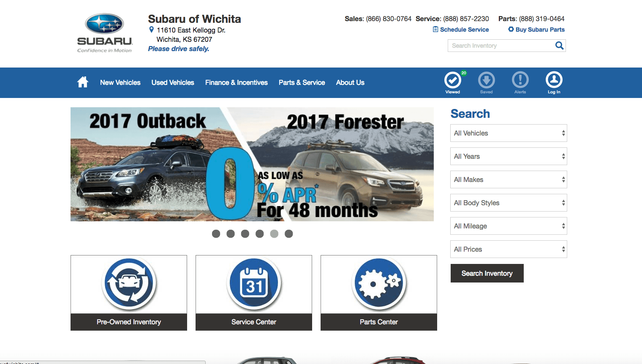Viewport: 642px width, 364px height.
Task: Click the Parts Center label
Action: [379, 322]
